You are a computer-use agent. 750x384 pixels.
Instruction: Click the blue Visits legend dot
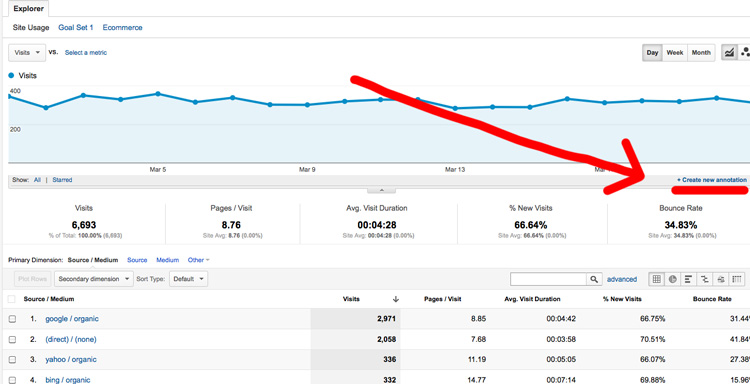coord(11,76)
